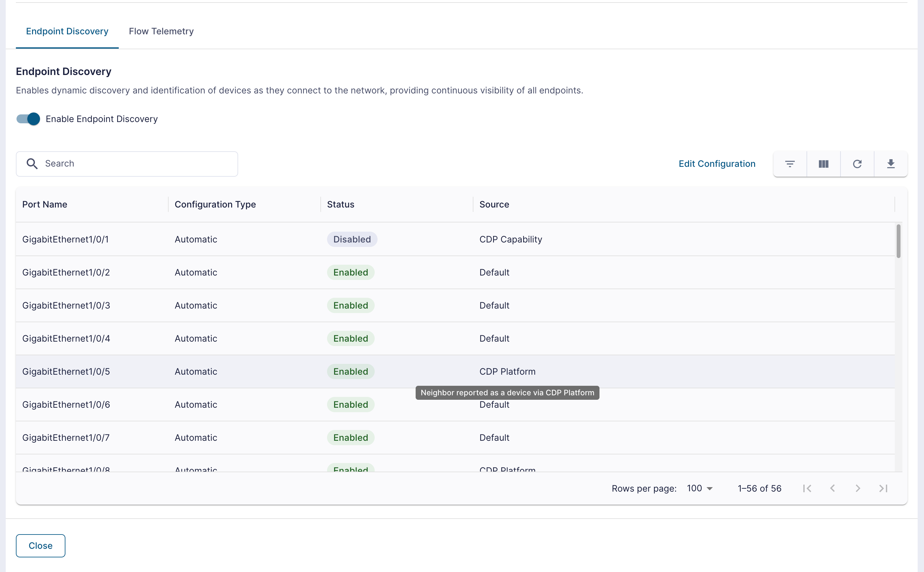This screenshot has height=572, width=924.
Task: Go to the previous page
Action: (833, 488)
